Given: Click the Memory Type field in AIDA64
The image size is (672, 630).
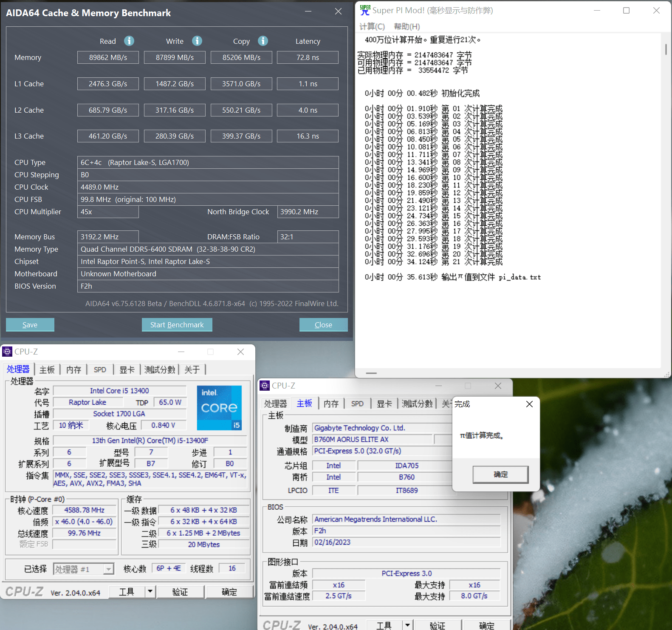Looking at the screenshot, I should click(x=208, y=249).
